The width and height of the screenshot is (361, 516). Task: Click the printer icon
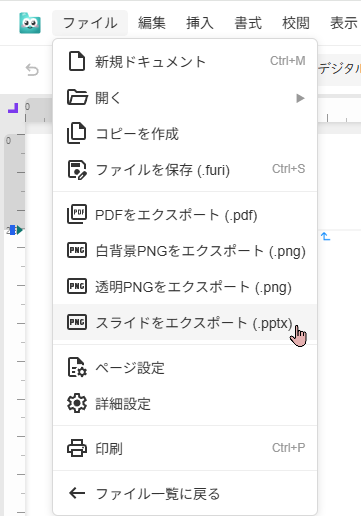77,448
